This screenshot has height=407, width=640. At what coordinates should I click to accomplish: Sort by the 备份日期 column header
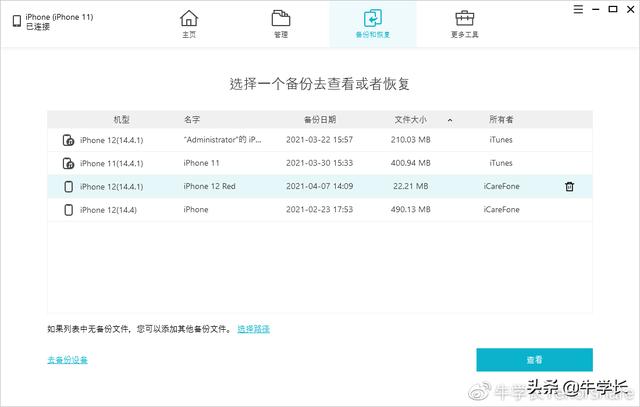pyautogui.click(x=320, y=120)
